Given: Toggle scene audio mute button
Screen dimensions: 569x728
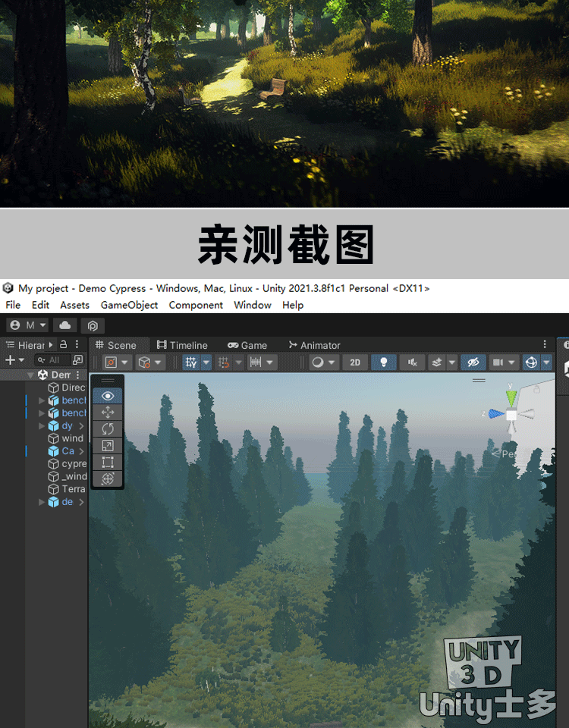Looking at the screenshot, I should (413, 362).
